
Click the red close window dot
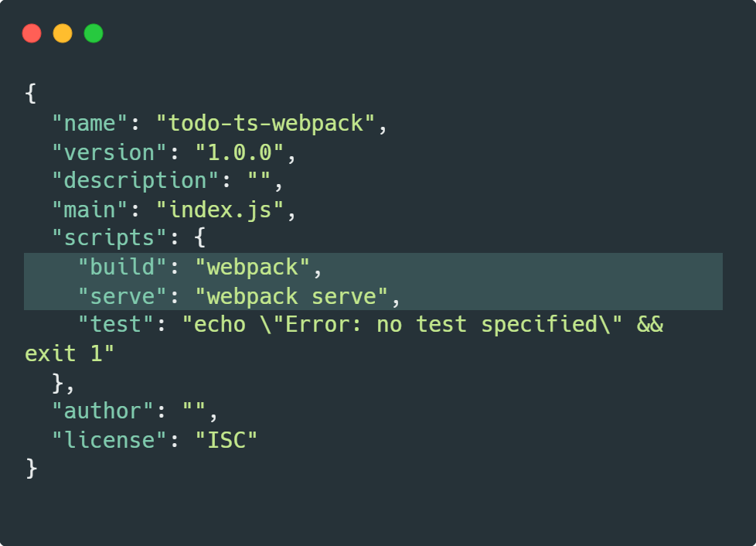pos(32,33)
